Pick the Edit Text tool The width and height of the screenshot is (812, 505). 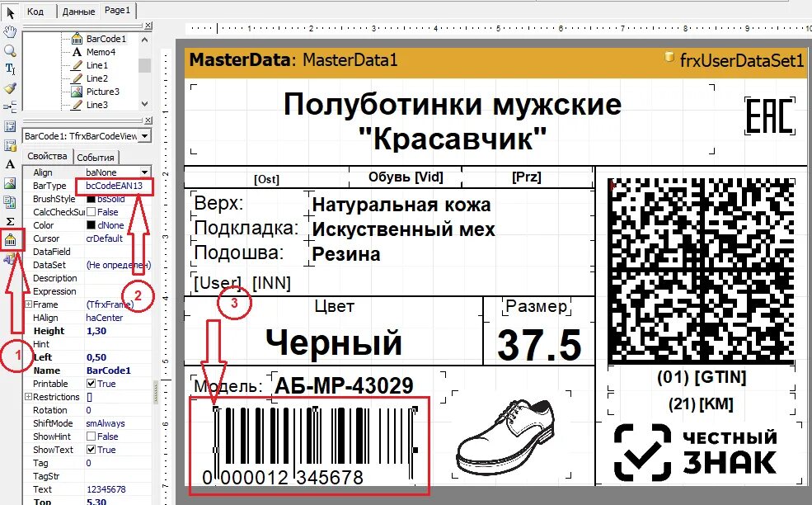tap(11, 68)
